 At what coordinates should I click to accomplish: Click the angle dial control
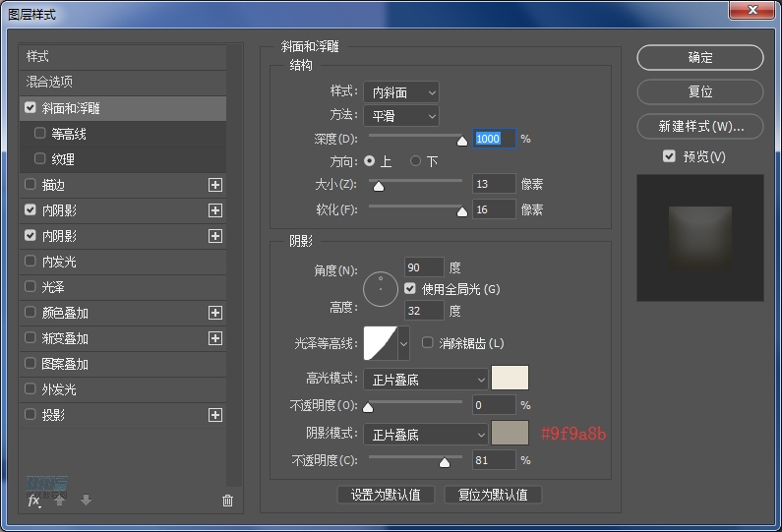[381, 289]
